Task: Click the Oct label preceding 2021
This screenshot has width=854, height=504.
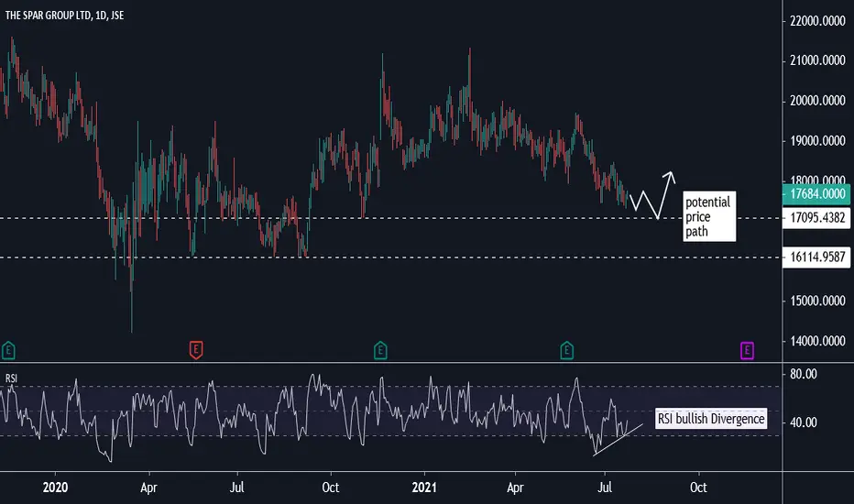Action: [x=331, y=488]
